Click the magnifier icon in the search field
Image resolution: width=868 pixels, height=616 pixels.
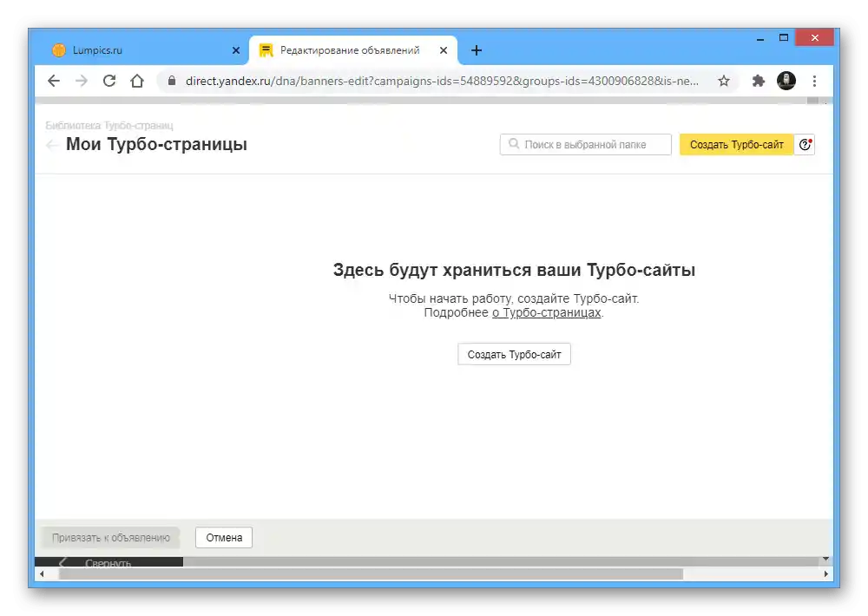(x=514, y=144)
